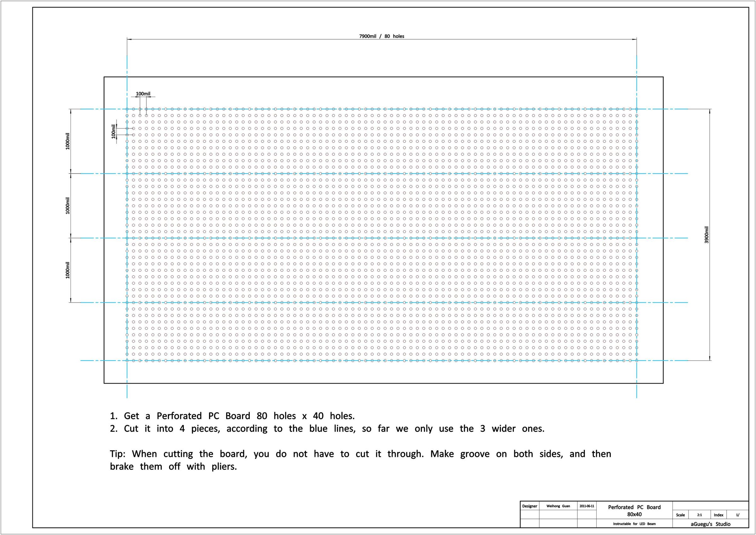Click the 2011-06-11 date cell
The image size is (756, 535).
tap(587, 506)
